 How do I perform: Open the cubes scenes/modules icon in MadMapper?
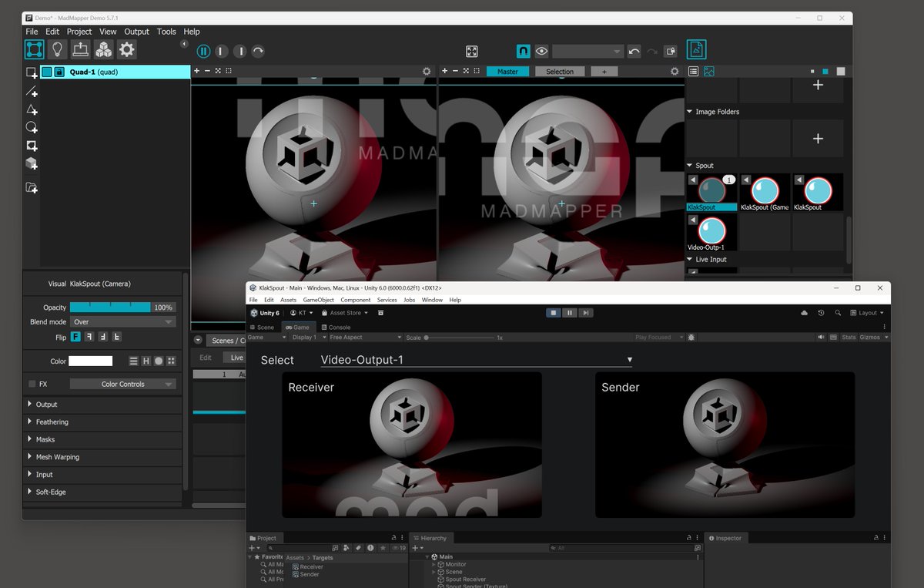pyautogui.click(x=103, y=50)
